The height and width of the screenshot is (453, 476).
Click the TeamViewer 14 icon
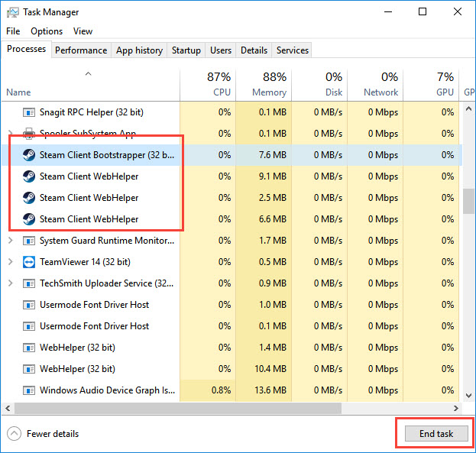coord(29,262)
